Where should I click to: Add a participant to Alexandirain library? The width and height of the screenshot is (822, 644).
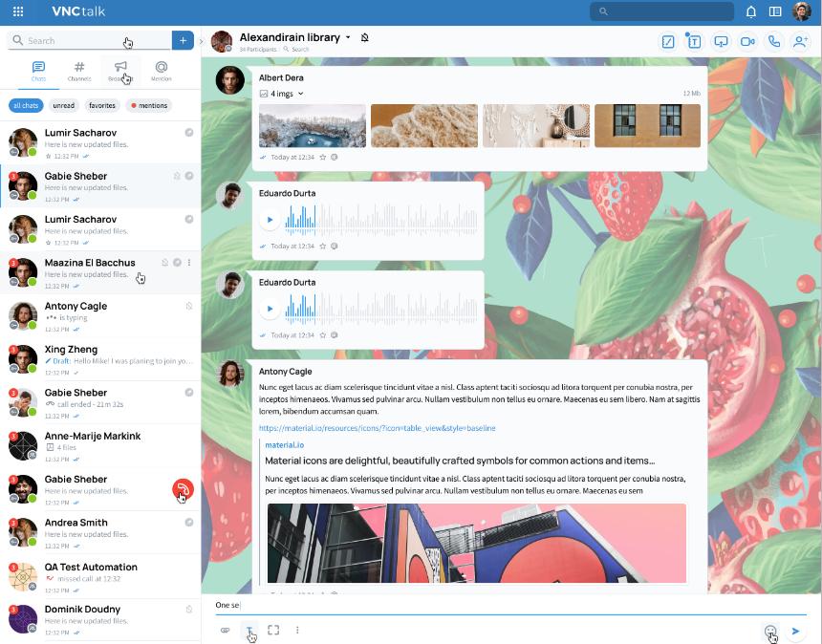(801, 41)
